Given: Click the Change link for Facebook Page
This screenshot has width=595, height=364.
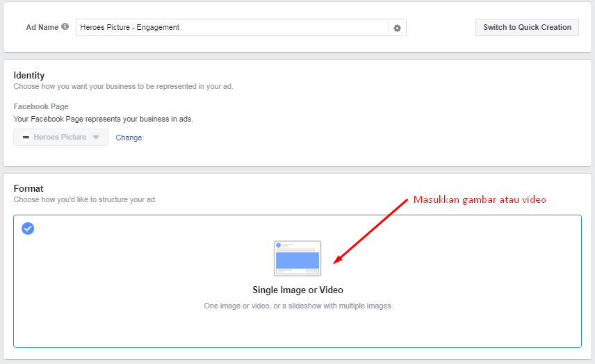Looking at the screenshot, I should point(129,138).
